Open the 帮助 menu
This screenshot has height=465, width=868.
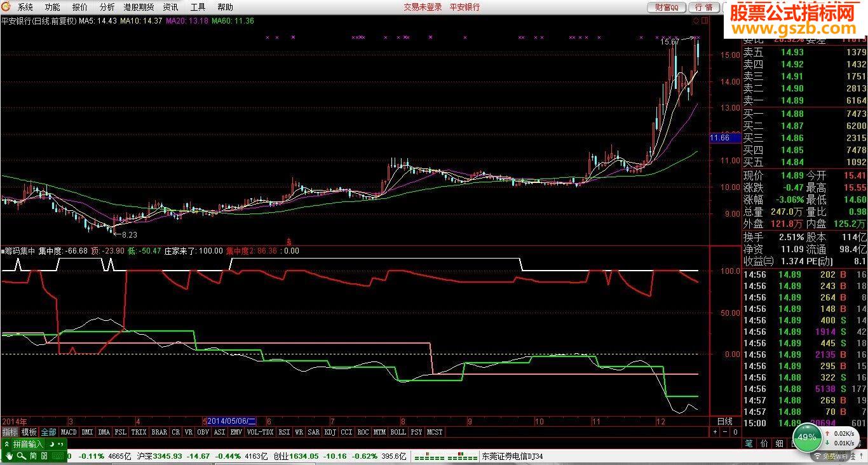point(225,7)
